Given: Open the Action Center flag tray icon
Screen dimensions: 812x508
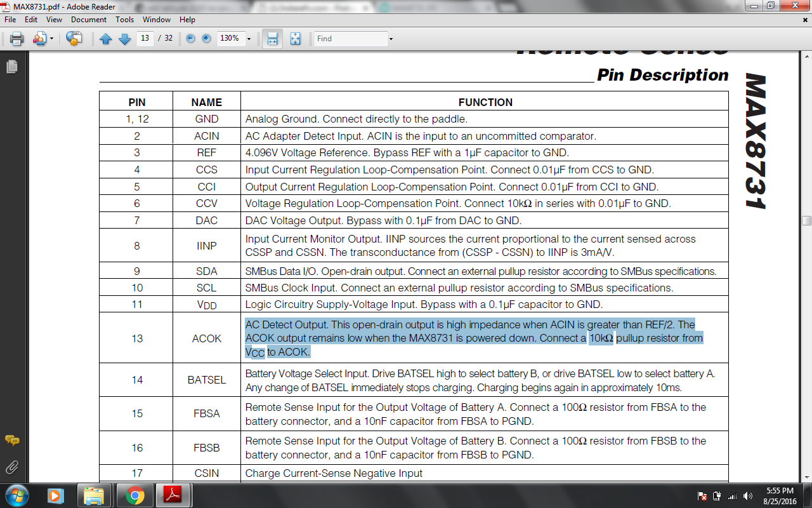Looking at the screenshot, I should (x=702, y=496).
